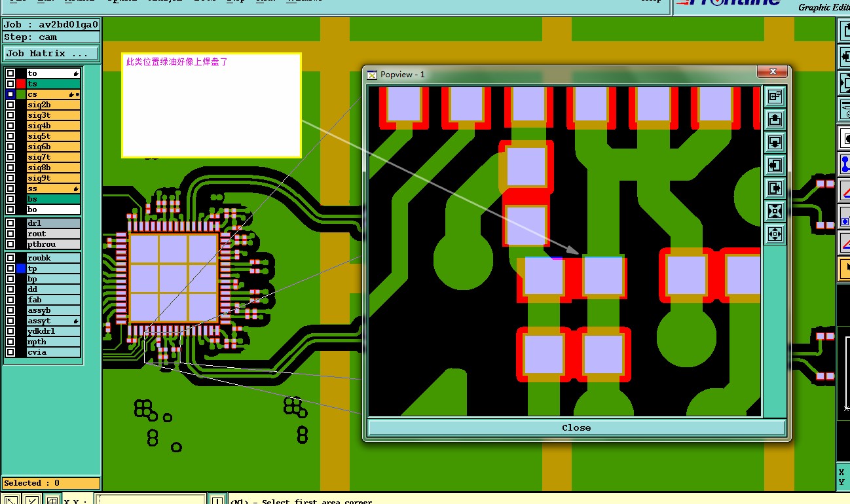Click the Chinese annotation text in note box
Screen dimensions: 850x504
(177, 62)
